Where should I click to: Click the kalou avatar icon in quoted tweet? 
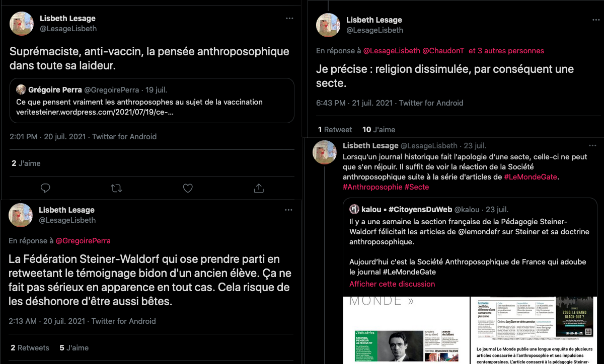pyautogui.click(x=354, y=209)
